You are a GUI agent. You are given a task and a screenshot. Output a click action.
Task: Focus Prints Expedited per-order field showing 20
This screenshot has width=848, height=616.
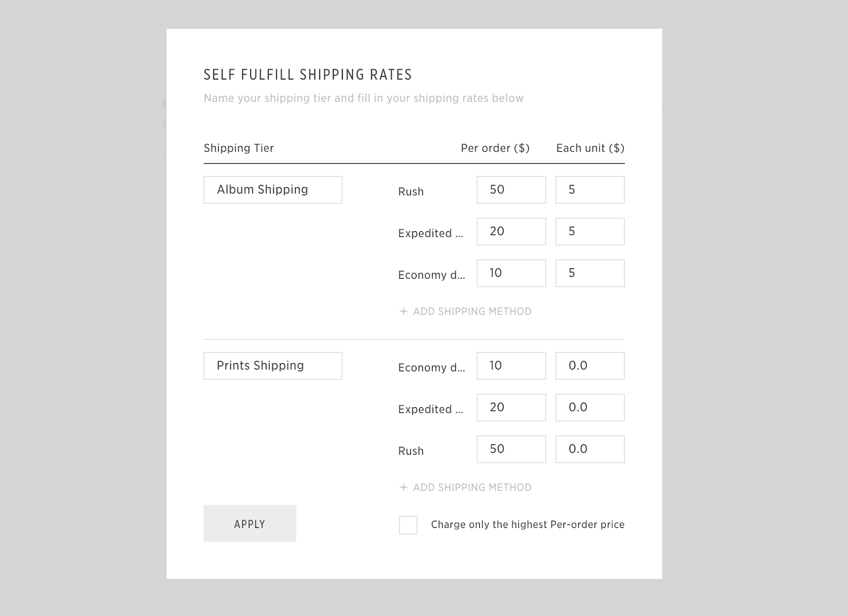511,408
